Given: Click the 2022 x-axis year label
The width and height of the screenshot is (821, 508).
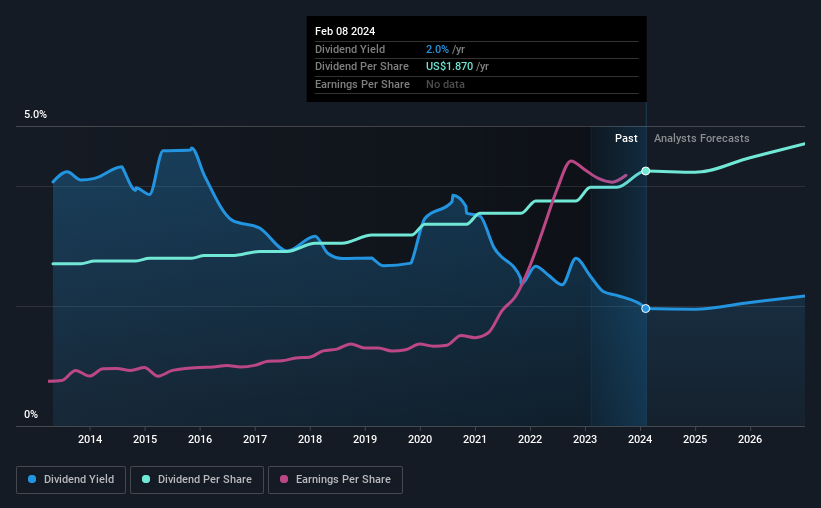Looking at the screenshot, I should click(x=530, y=439).
